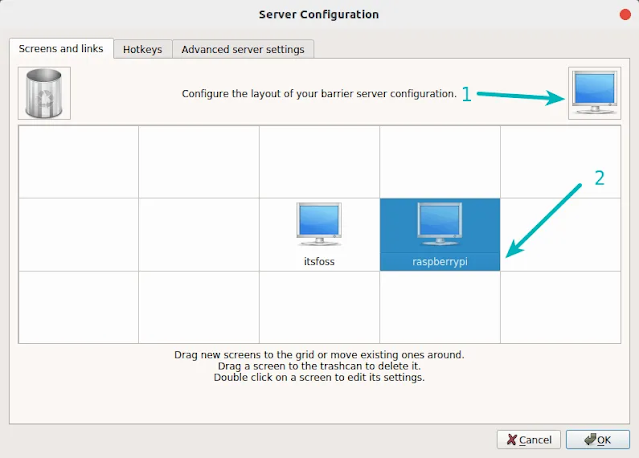Click the empty top-left grid cell

tap(78, 162)
